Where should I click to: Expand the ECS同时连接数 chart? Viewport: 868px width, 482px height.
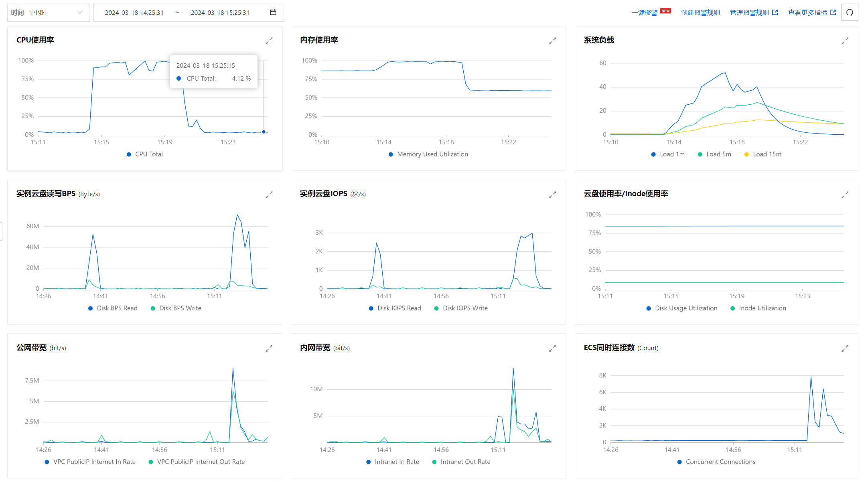pos(845,348)
